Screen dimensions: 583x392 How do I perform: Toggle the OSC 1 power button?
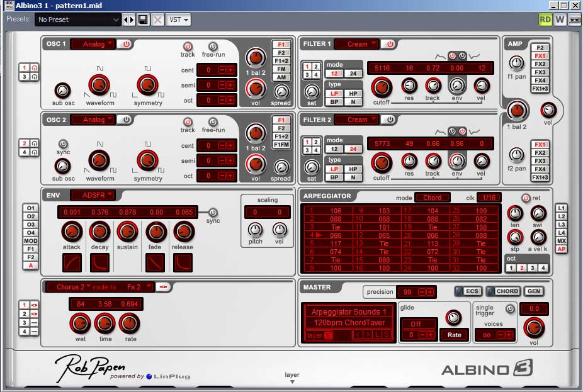coord(127,44)
